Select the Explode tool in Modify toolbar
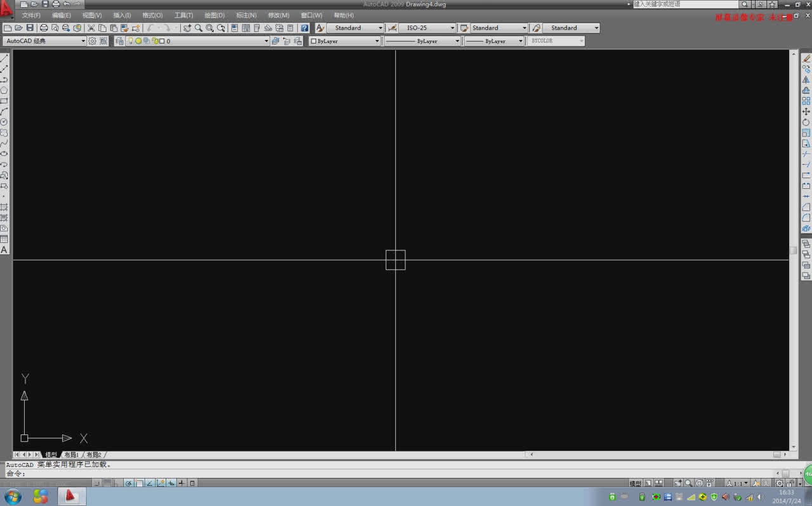This screenshot has height=506, width=812. pos(806,228)
